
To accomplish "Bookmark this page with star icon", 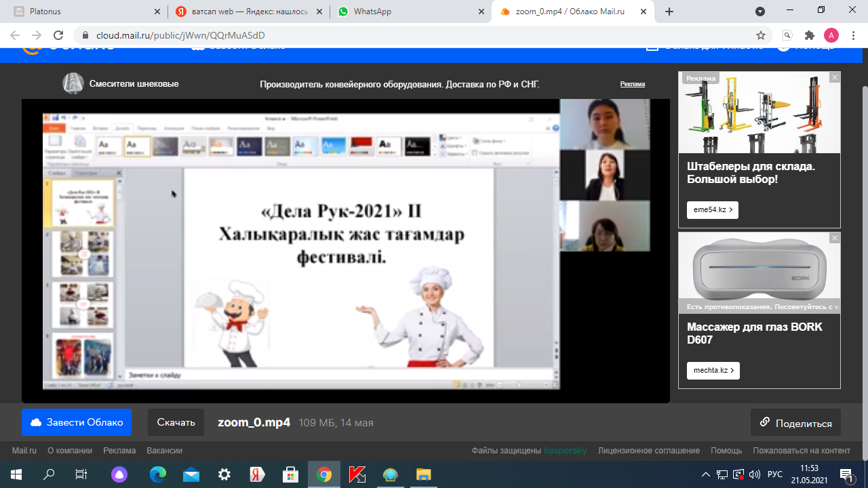I will click(x=761, y=35).
